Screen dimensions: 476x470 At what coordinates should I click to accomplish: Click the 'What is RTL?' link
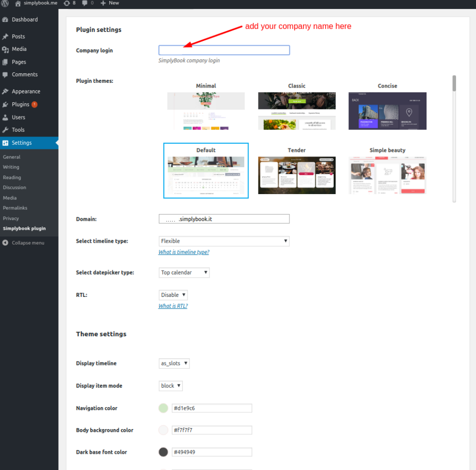[173, 306]
